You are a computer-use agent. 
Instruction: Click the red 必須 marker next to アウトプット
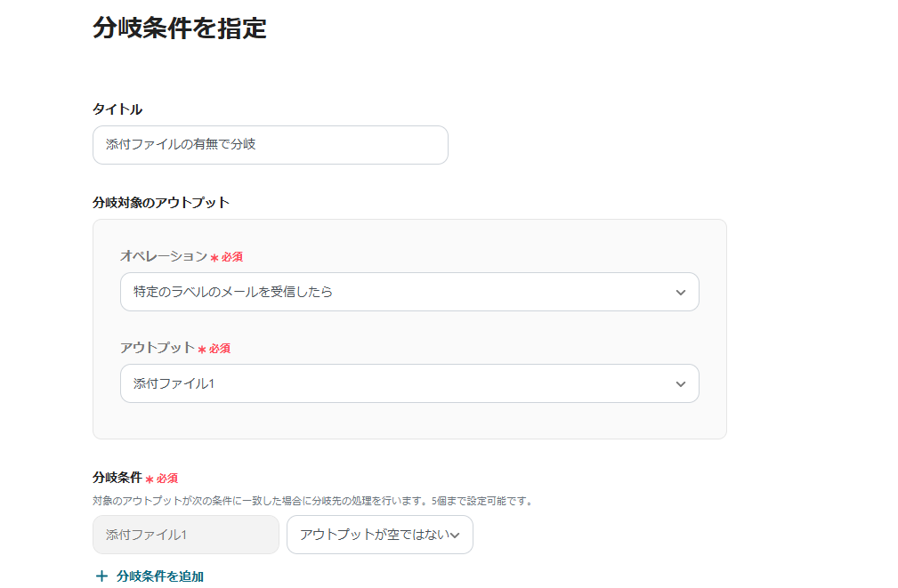coord(214,349)
